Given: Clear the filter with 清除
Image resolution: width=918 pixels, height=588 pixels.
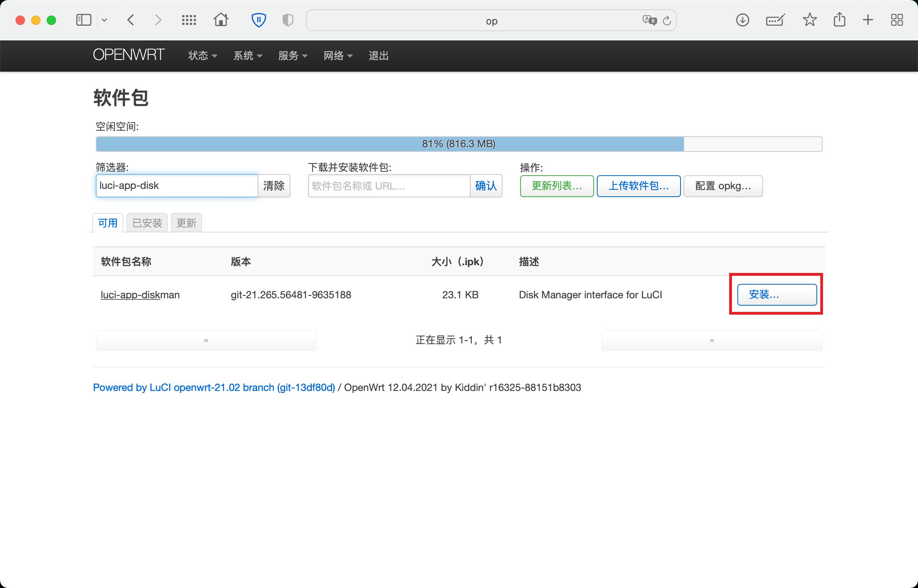Looking at the screenshot, I should (274, 186).
